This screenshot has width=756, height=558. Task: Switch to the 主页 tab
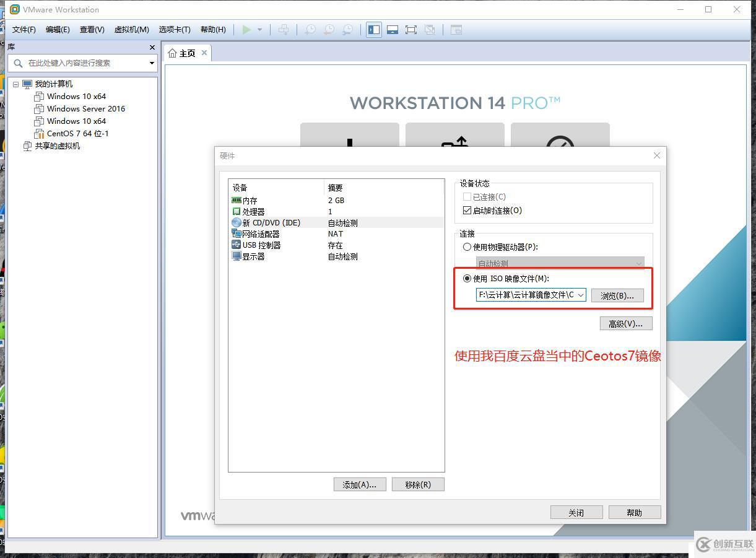coord(188,53)
